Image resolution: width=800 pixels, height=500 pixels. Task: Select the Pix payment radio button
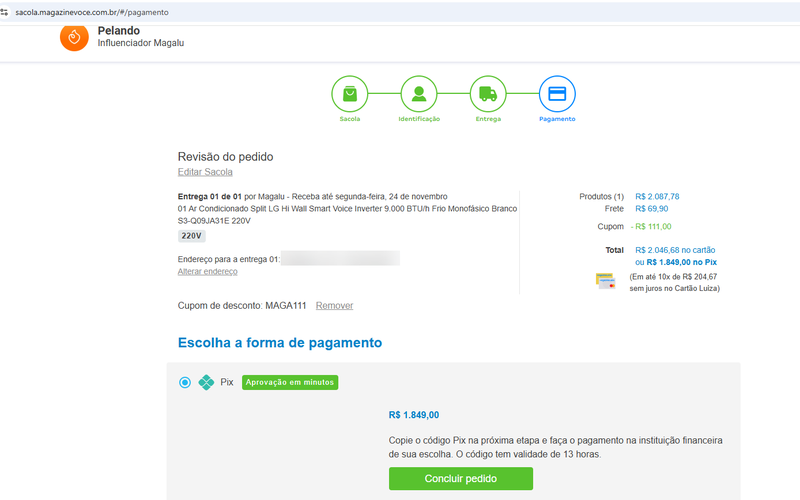click(x=184, y=382)
